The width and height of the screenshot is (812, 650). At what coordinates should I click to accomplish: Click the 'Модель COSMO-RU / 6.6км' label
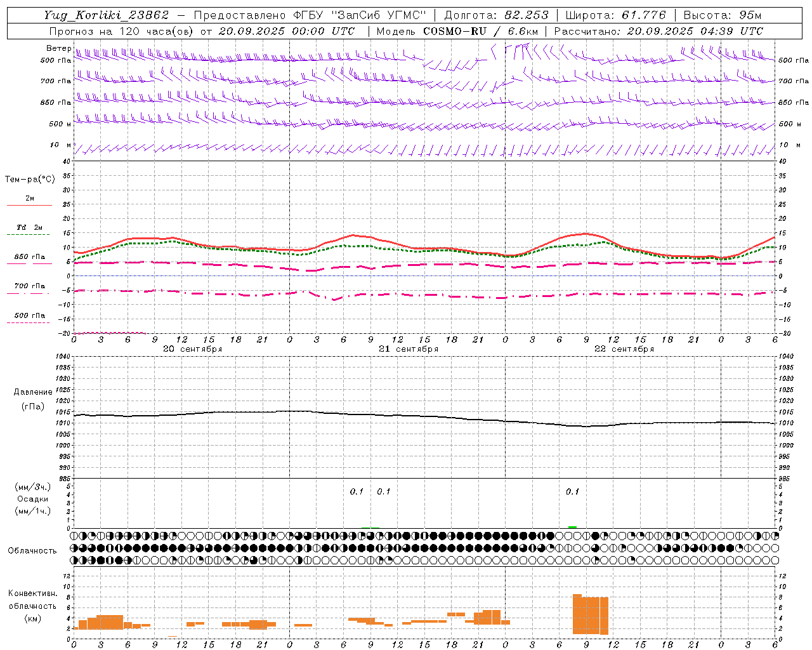[457, 31]
